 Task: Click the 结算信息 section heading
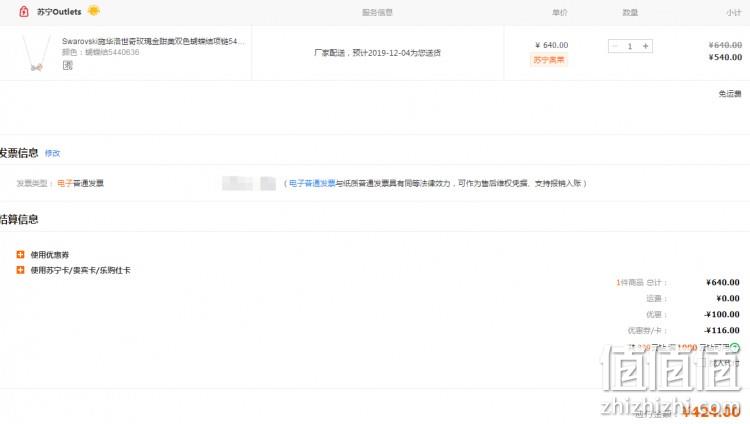tap(19, 219)
